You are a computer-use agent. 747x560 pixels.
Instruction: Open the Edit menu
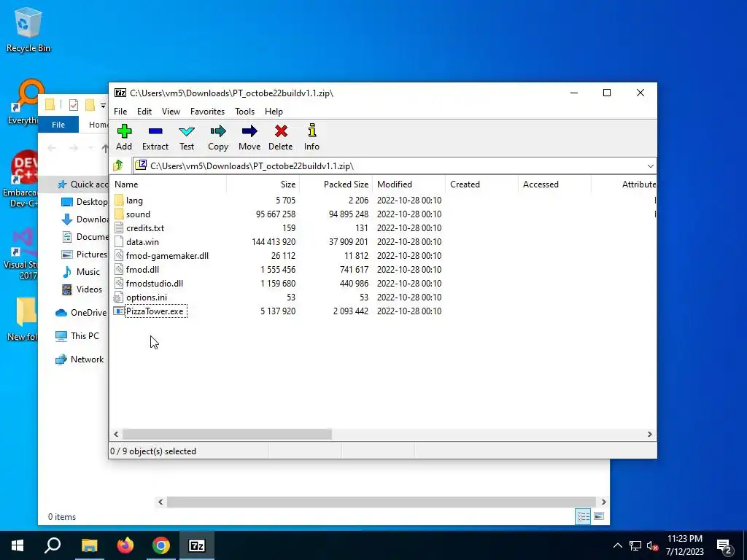pos(144,112)
